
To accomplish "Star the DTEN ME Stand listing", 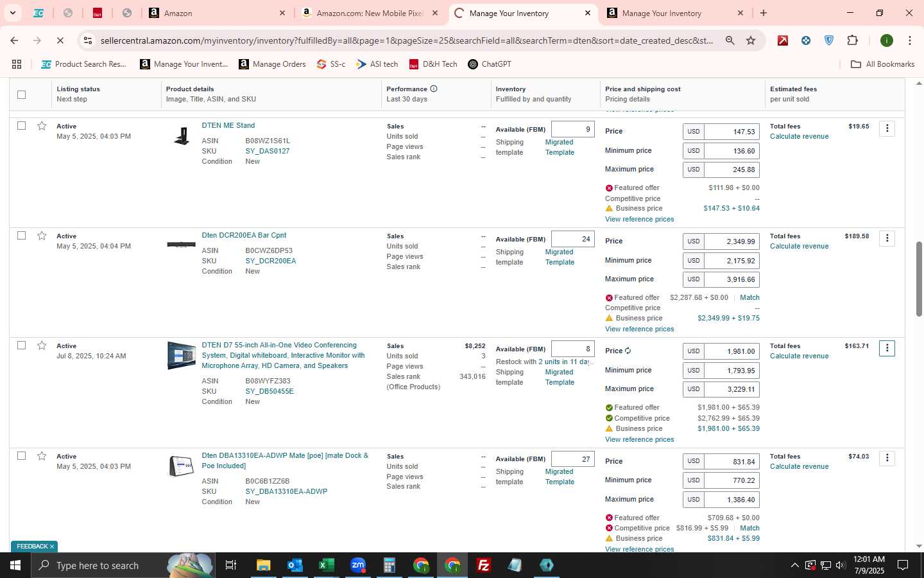I will click(42, 126).
